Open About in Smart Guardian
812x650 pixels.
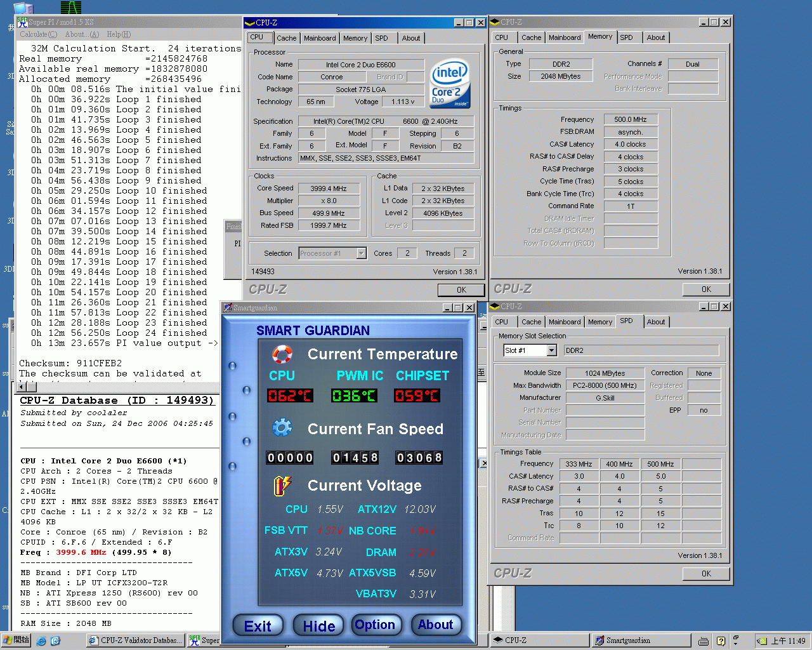(x=436, y=625)
